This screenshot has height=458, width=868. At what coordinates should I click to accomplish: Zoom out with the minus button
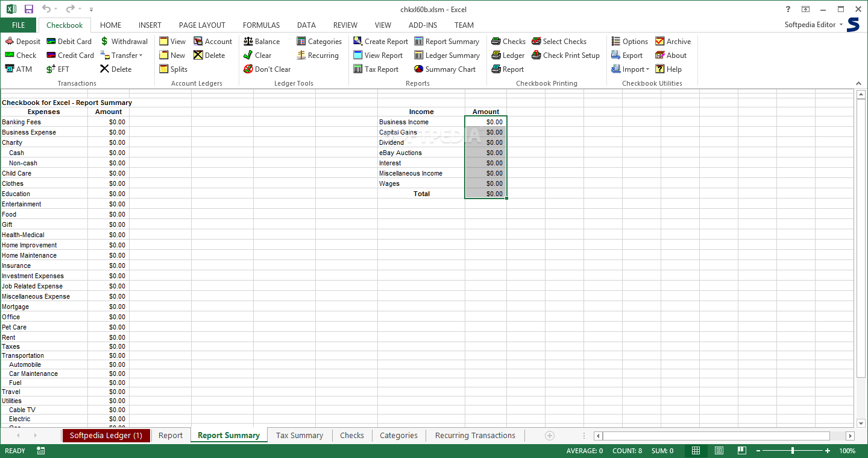pyautogui.click(x=758, y=451)
